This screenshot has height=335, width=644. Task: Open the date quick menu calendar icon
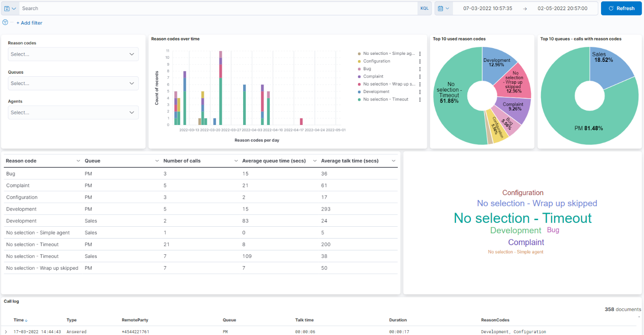coord(443,8)
